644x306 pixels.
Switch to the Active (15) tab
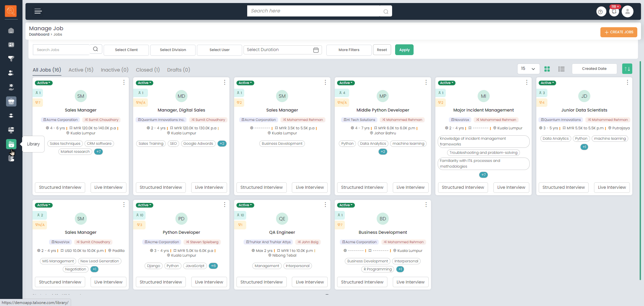(x=81, y=70)
